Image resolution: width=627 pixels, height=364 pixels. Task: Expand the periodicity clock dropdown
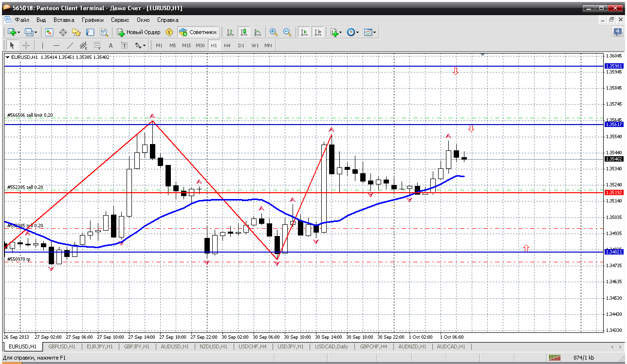pyautogui.click(x=357, y=32)
